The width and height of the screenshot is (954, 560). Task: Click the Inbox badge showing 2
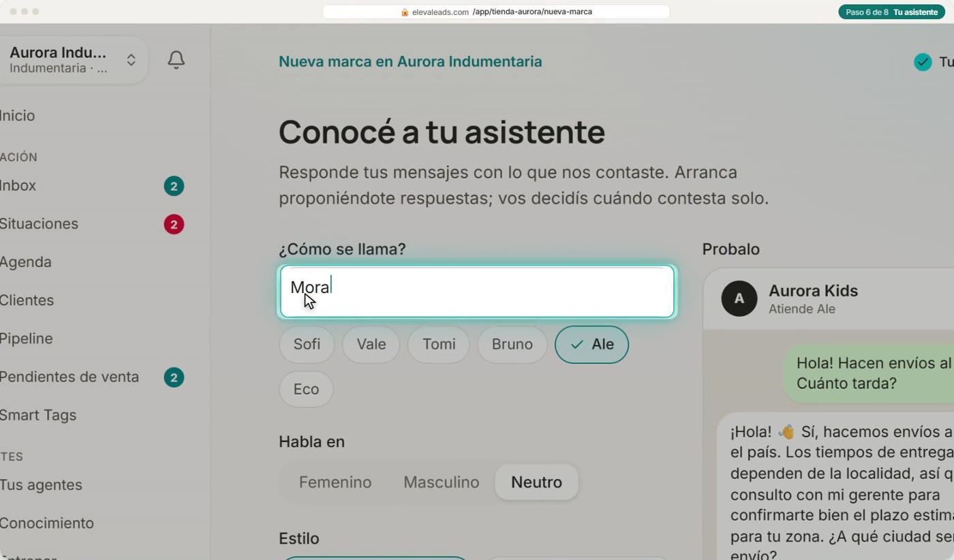[x=174, y=186]
